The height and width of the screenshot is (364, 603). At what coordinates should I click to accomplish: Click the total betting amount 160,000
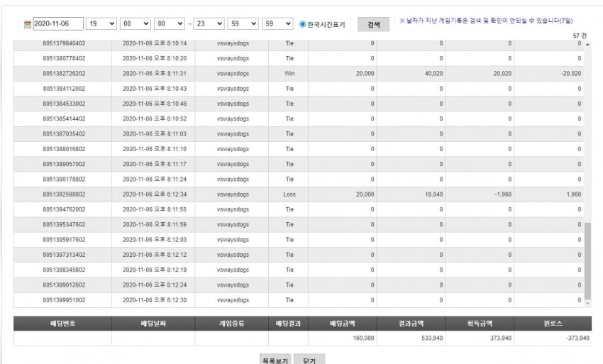point(363,338)
